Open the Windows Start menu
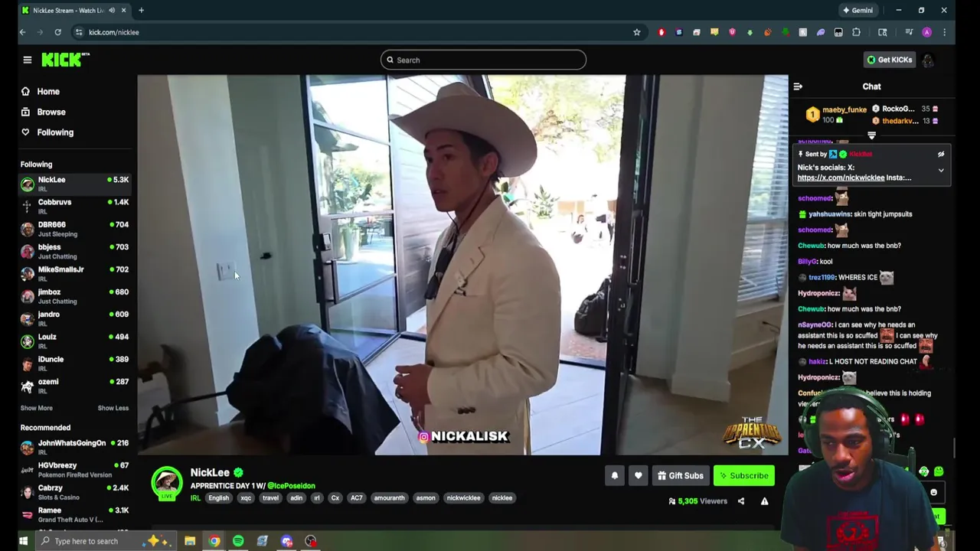The image size is (980, 551). coord(23,541)
